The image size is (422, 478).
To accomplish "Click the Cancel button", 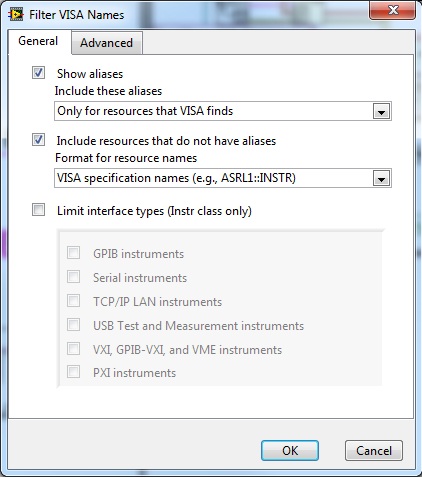I will [374, 451].
